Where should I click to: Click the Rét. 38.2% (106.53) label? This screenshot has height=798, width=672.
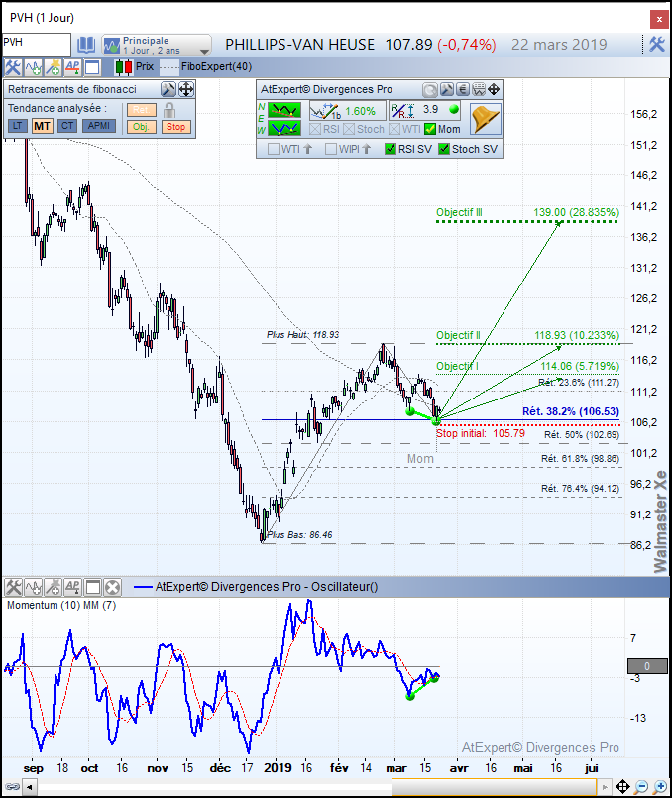tap(571, 411)
